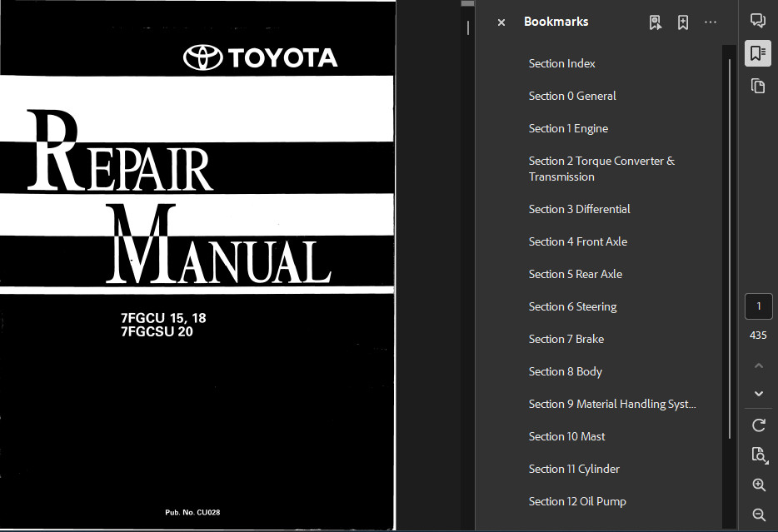Open the comments panel
The width and height of the screenshot is (778, 532).
[758, 20]
